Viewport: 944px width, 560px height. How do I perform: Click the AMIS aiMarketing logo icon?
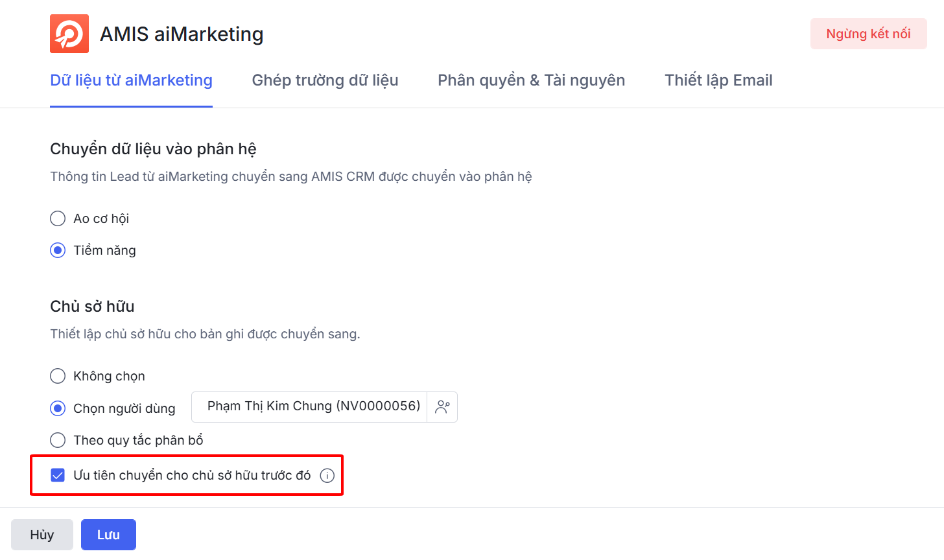(69, 34)
